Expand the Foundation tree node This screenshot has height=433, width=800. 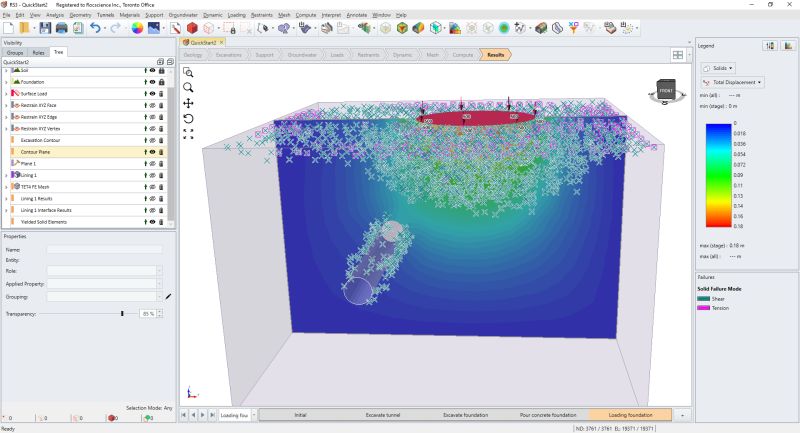pos(6,82)
